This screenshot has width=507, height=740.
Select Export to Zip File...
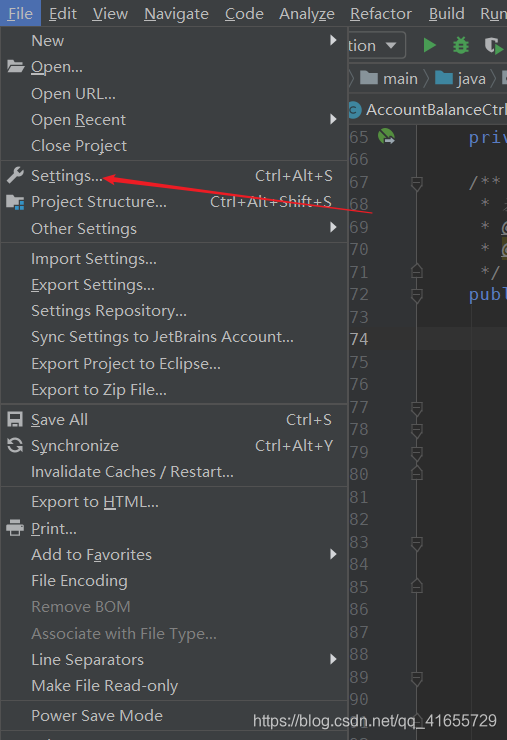(174, 390)
